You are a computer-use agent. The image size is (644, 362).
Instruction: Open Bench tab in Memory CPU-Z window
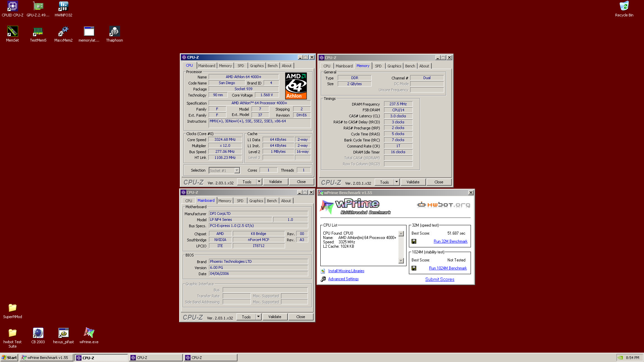pyautogui.click(x=410, y=66)
